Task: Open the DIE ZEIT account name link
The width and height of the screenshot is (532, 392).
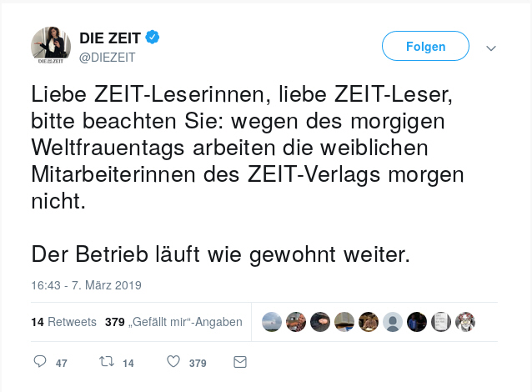Action: [112, 38]
